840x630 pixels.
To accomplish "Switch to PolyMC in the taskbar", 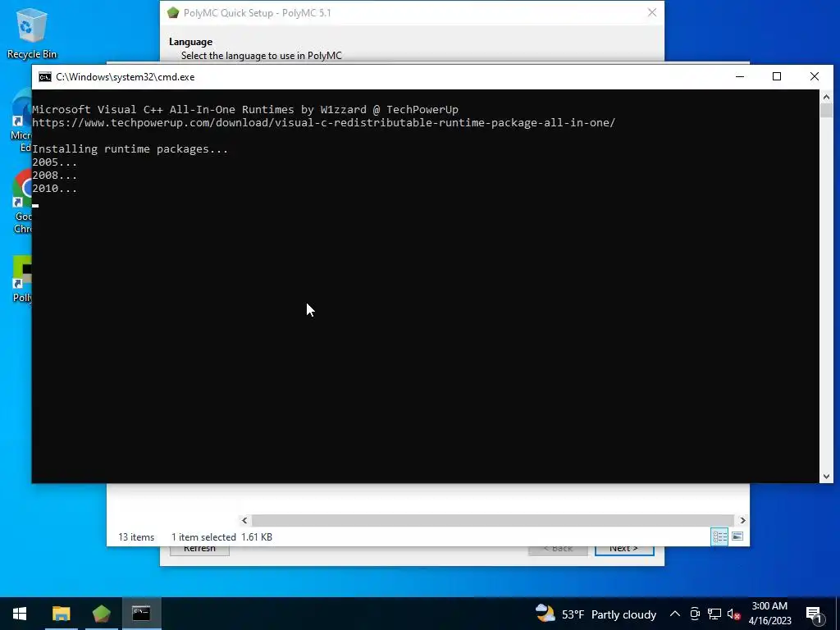I will [x=101, y=614].
